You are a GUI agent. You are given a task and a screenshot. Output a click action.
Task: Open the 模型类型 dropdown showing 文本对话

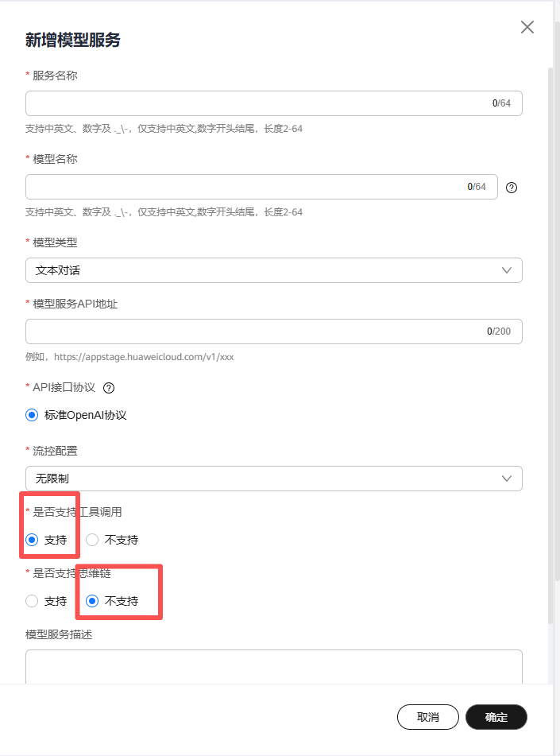point(274,270)
